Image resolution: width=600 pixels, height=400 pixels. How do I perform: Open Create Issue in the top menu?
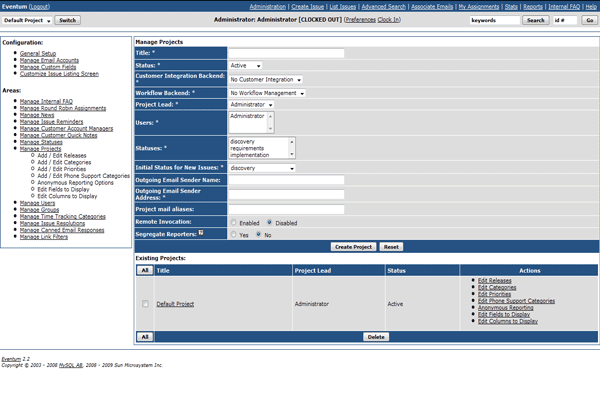pyautogui.click(x=308, y=7)
